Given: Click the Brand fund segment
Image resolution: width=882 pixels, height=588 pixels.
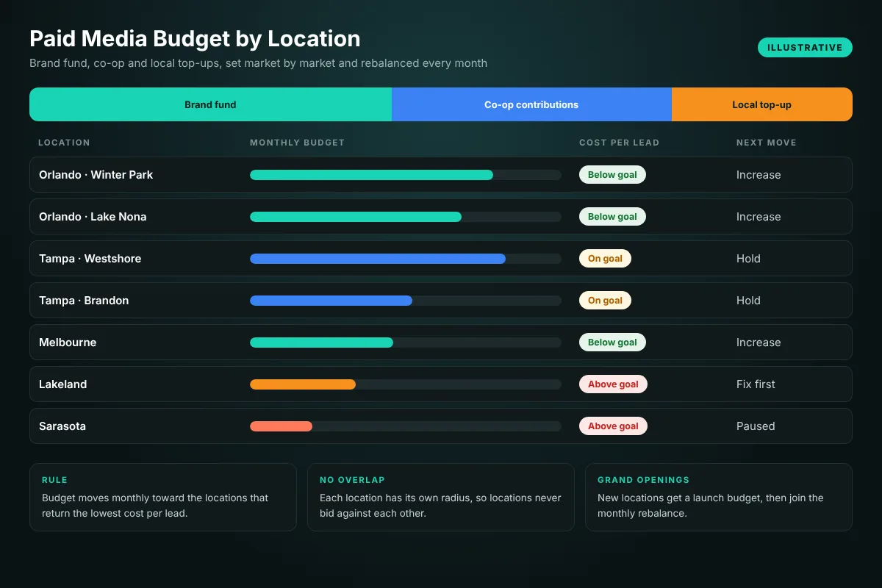Looking at the screenshot, I should click(210, 104).
